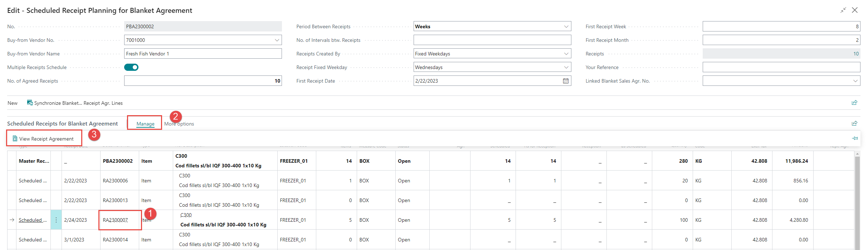This screenshot has width=868, height=250.
Task: Pin the action bar with the pin icon
Action: click(x=855, y=138)
